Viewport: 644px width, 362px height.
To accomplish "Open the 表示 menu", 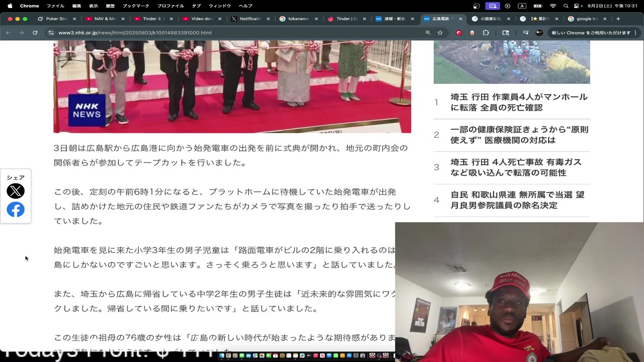I will pos(94,6).
